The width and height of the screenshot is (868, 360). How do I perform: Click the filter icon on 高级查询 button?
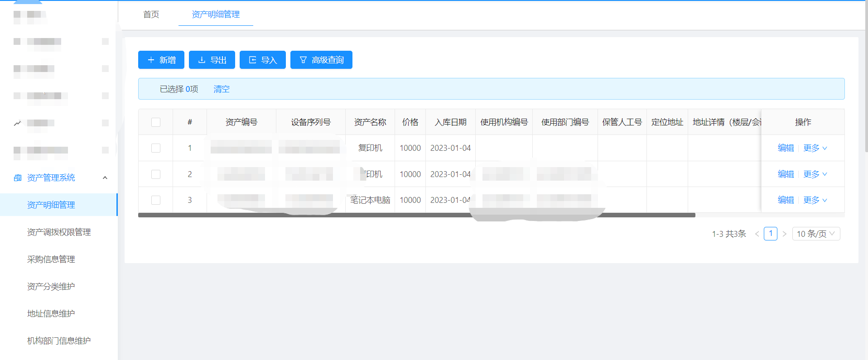click(x=303, y=60)
